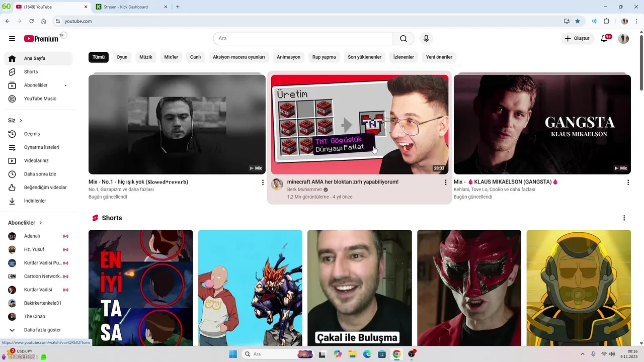This screenshot has height=362, width=644.
Task: Open Oynatma listeleri in sidebar
Action: (38, 147)
